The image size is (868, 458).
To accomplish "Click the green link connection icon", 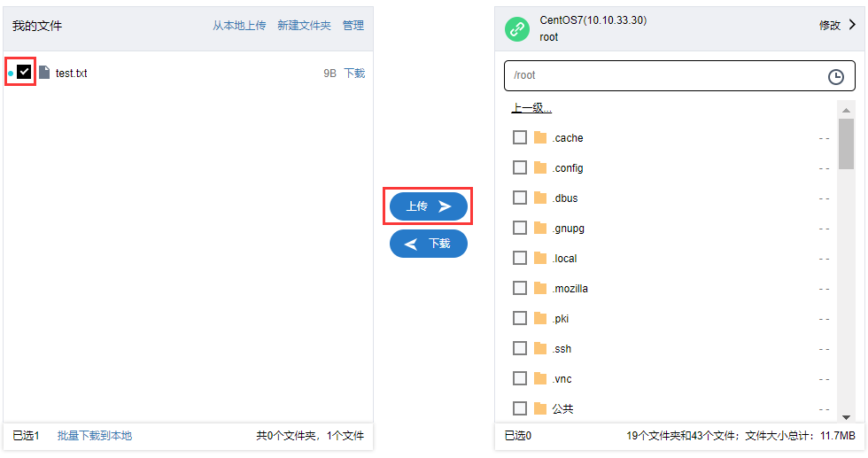I will [x=517, y=29].
